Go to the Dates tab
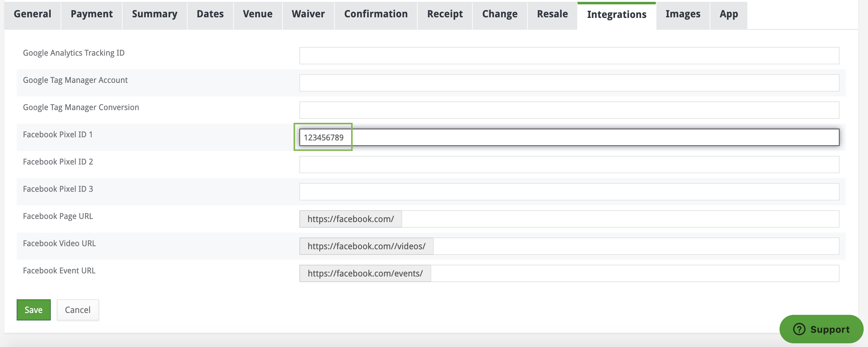The image size is (868, 347). [x=210, y=15]
